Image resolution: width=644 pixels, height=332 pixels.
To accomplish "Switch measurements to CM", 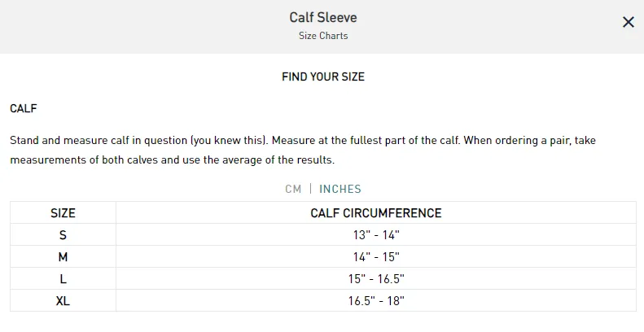I will click(293, 189).
